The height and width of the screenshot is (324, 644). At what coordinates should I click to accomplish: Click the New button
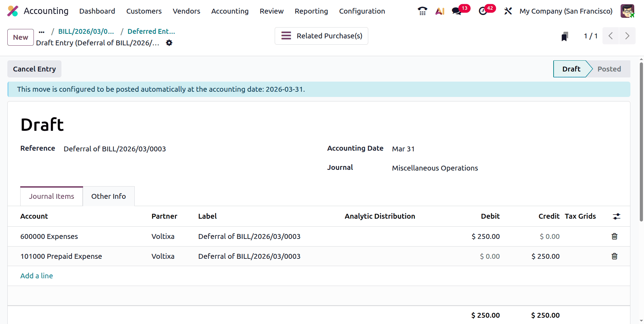21,37
